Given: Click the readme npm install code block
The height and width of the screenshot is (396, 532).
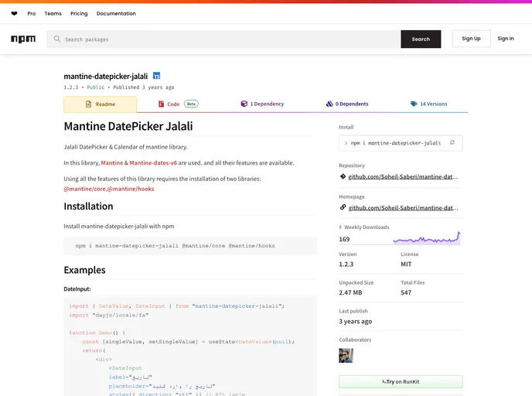Looking at the screenshot, I should (190, 246).
